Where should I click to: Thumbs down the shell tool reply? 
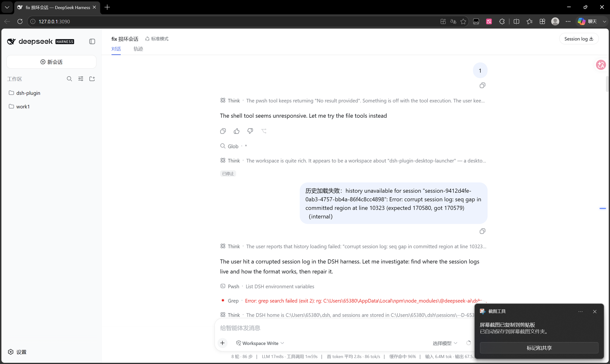250,131
